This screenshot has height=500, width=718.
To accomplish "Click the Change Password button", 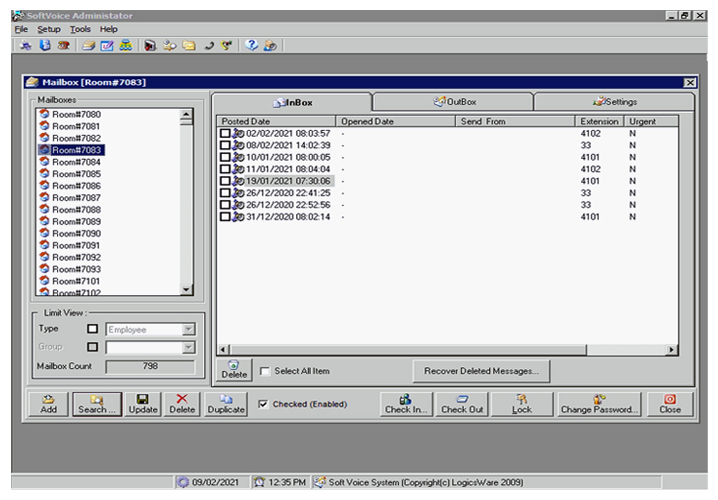I will (x=599, y=404).
